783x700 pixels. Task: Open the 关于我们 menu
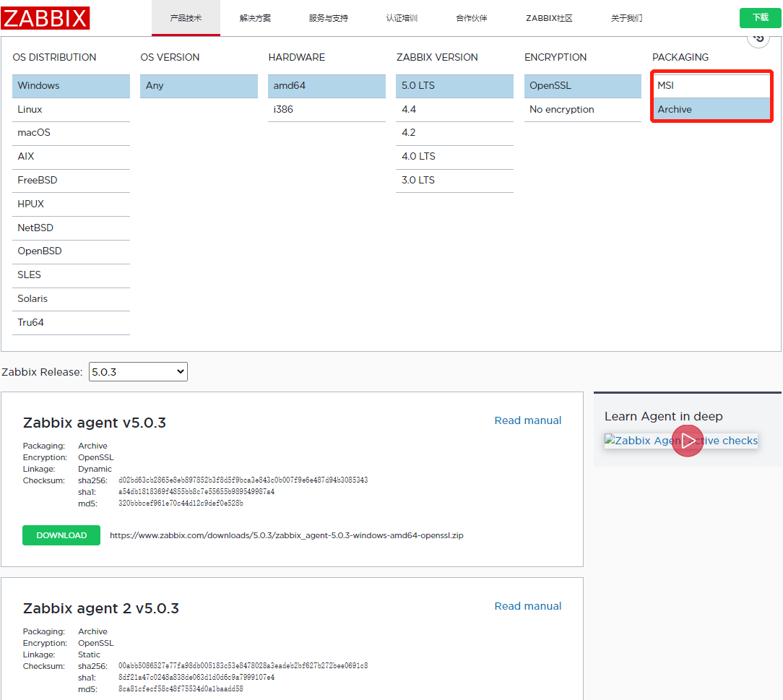pyautogui.click(x=627, y=18)
